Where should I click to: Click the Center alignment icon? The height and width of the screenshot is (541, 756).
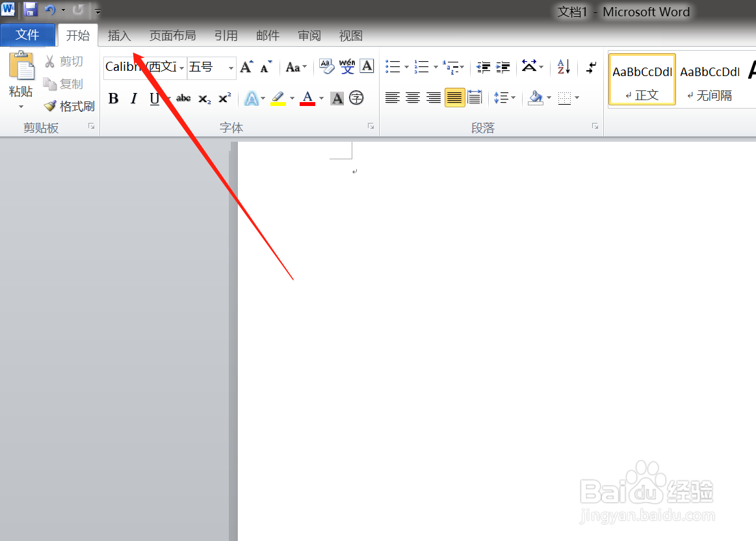click(x=413, y=98)
